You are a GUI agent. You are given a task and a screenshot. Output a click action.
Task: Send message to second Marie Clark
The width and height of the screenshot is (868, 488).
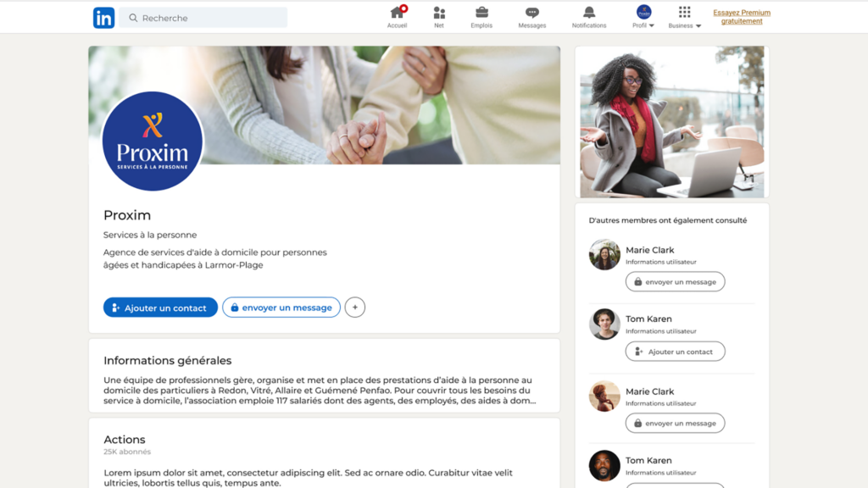tap(675, 424)
